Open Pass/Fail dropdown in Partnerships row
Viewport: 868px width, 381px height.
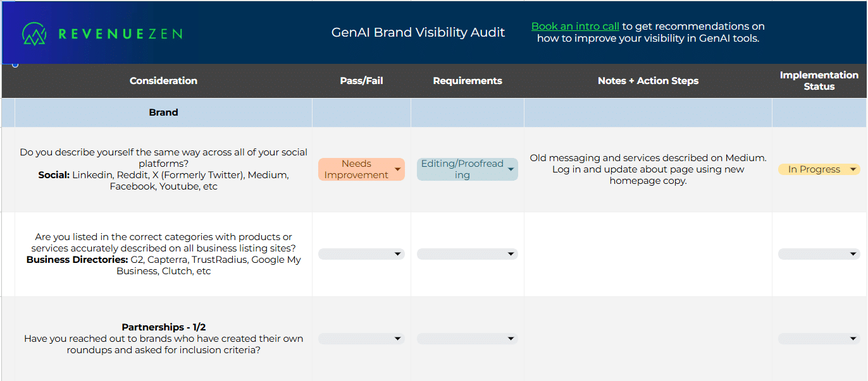click(361, 339)
